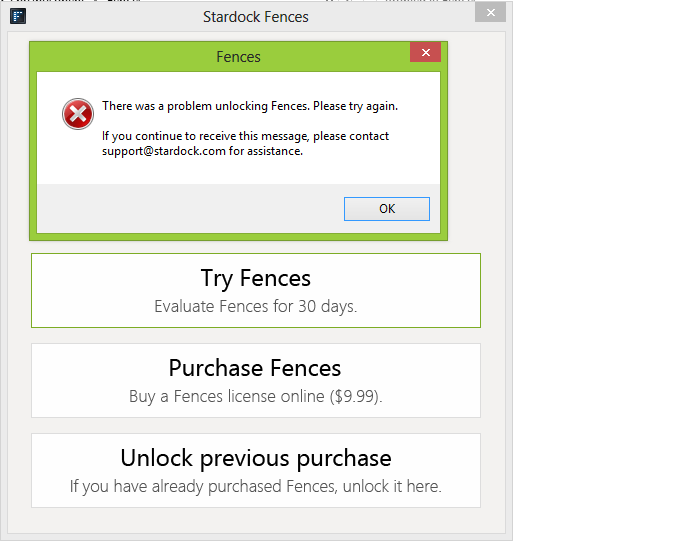Click 'Buy a Fences license online ($9.99)' text

(255, 397)
